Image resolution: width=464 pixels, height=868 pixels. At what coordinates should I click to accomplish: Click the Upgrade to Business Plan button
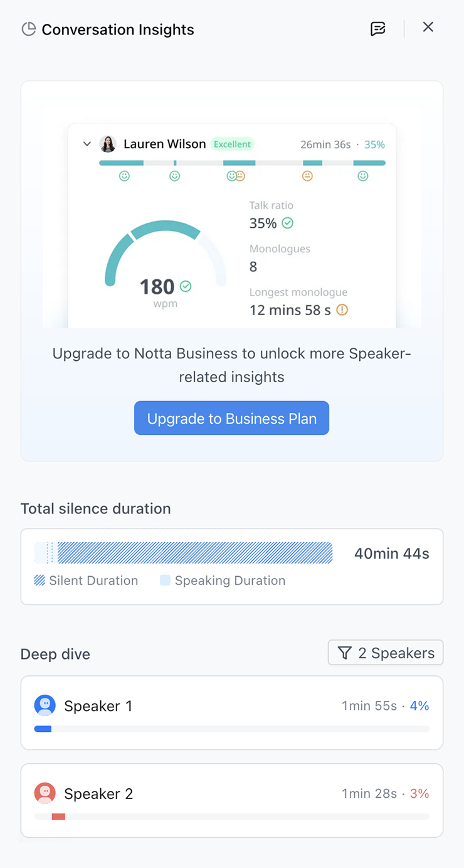(x=231, y=418)
